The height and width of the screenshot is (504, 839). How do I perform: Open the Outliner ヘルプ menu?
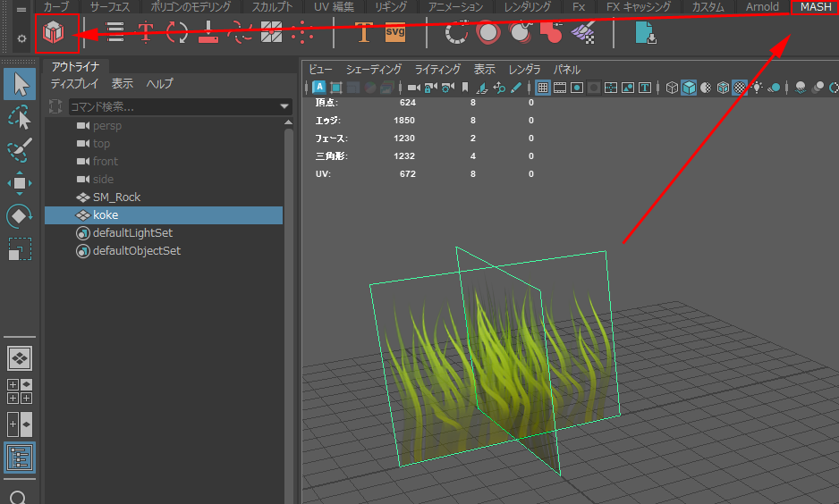[x=159, y=83]
